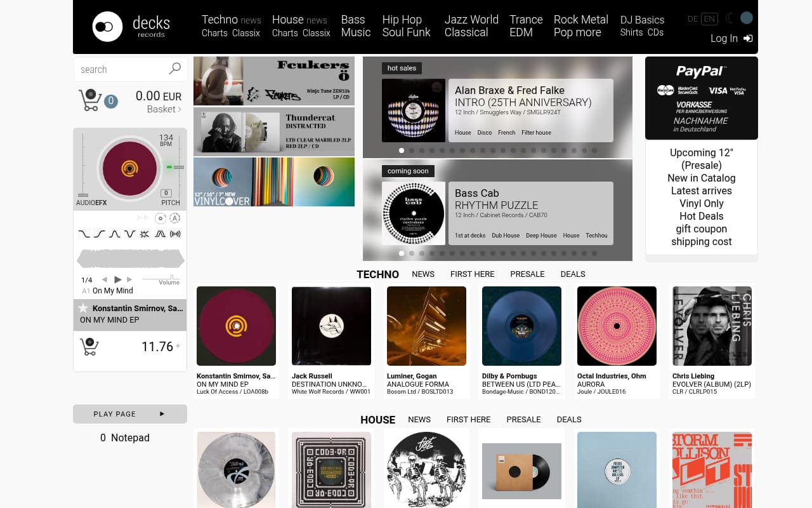This screenshot has width=812, height=508.
Task: Open Octal Industries Aurora record cover
Action: [x=617, y=326]
